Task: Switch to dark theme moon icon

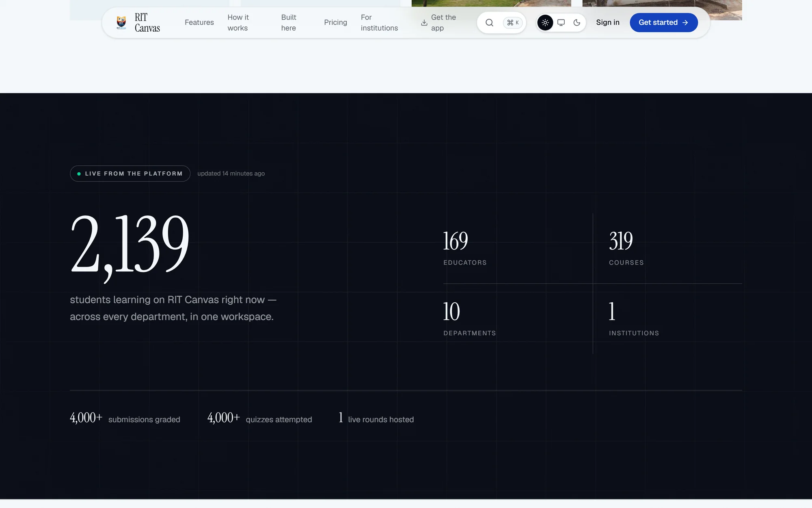Action: coord(577,23)
